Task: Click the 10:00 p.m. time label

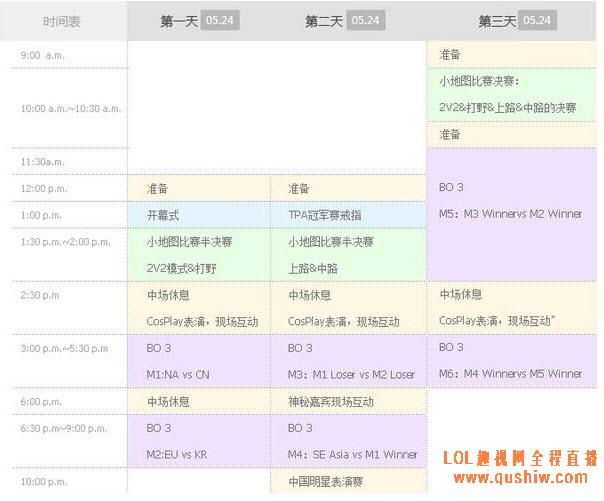Action: pyautogui.click(x=44, y=482)
